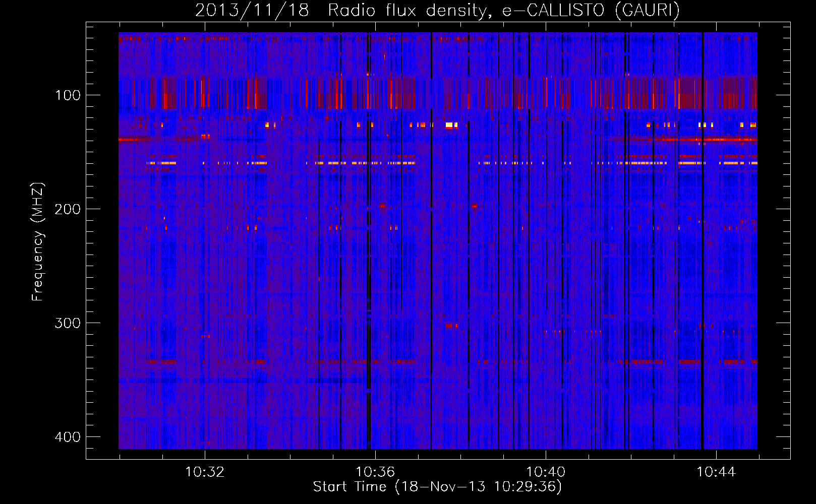Image resolution: width=816 pixels, height=504 pixels.
Task: Click the 10:40 time tick label
Action: pyautogui.click(x=546, y=472)
